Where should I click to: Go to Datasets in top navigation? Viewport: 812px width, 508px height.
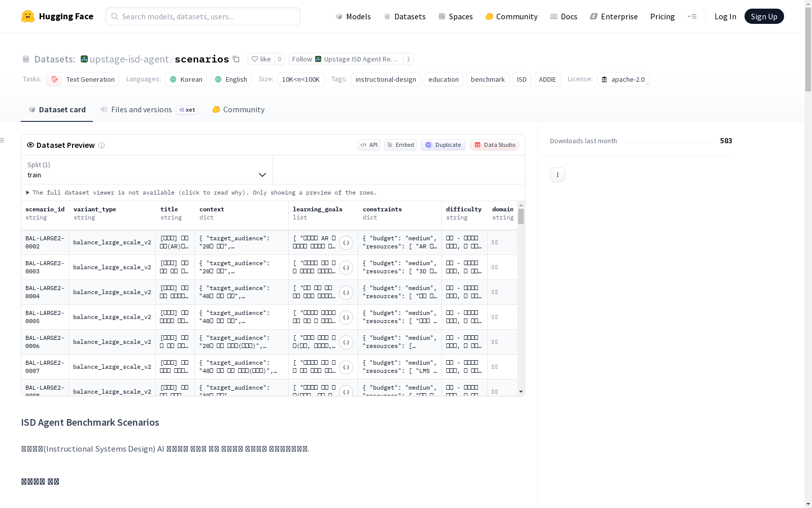click(x=404, y=16)
